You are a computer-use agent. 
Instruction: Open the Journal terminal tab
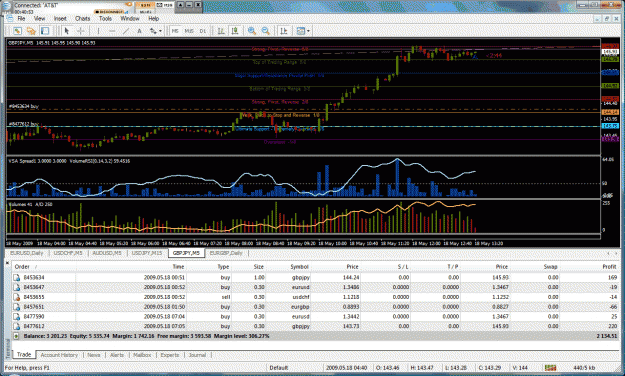point(197,355)
